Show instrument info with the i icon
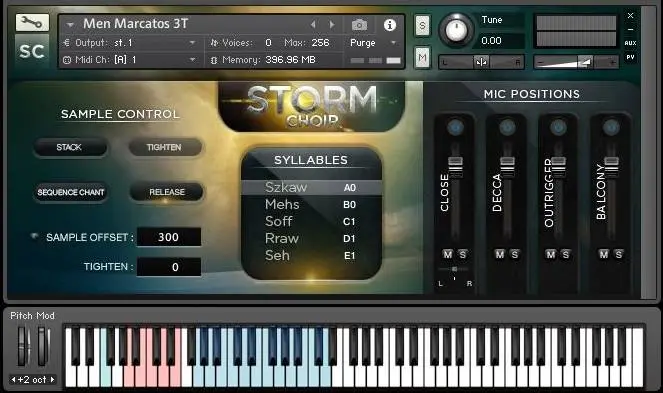Image resolution: width=663 pixels, height=393 pixels. (390, 25)
